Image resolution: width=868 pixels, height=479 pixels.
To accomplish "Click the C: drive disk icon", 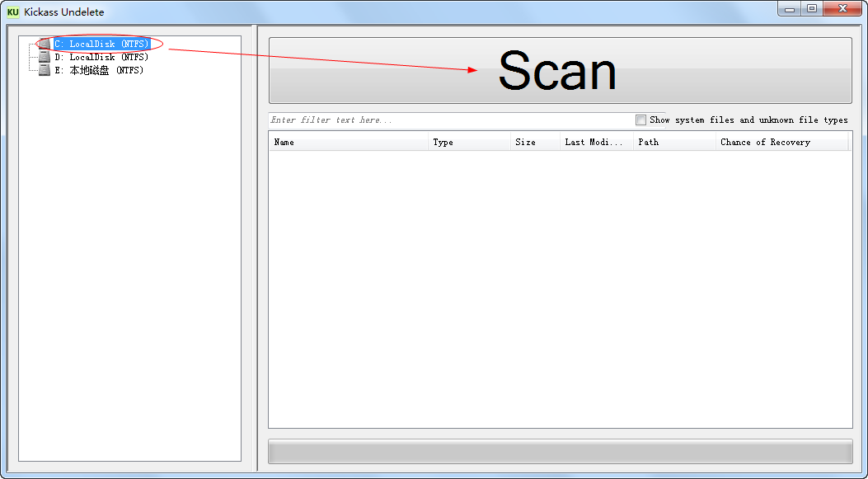I will (45, 45).
